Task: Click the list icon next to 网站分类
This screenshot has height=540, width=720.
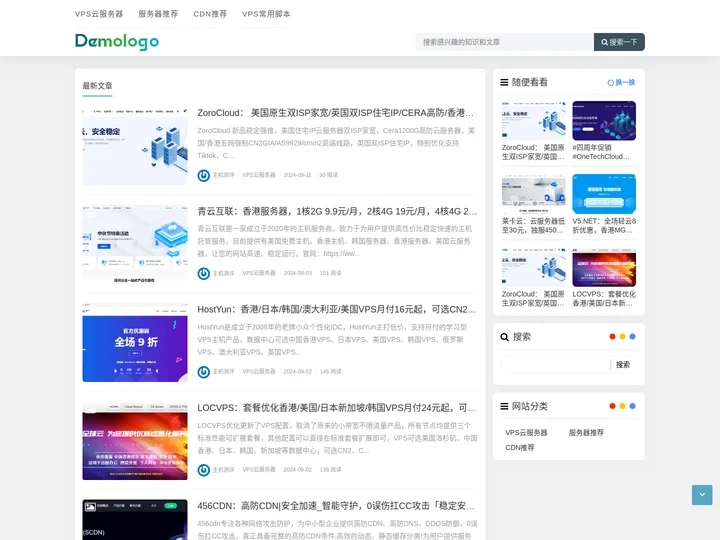Action: 504,406
